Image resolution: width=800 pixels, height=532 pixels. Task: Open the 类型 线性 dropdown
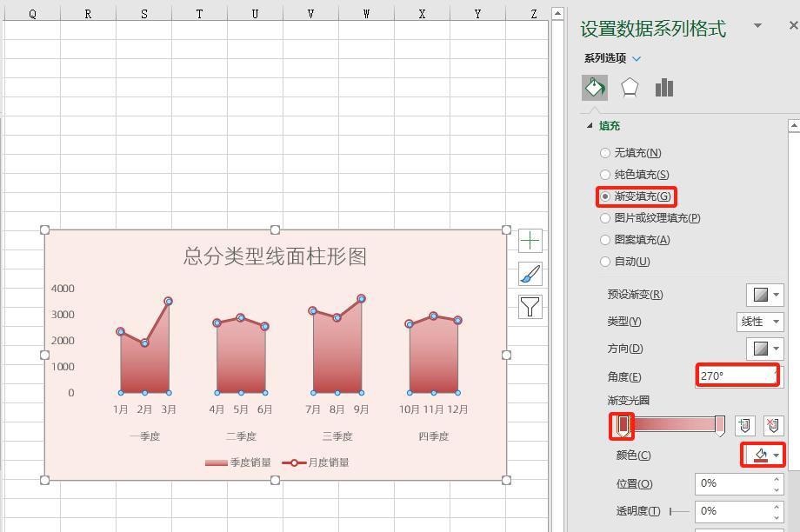(x=760, y=322)
